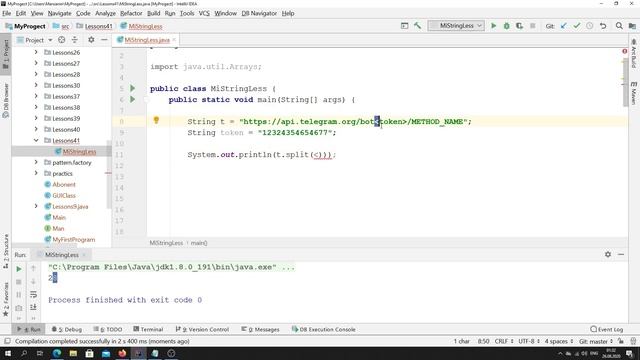Image resolution: width=640 pixels, height=360 pixels.
Task: Close the MiStringLess.java editor tab
Action: coord(174,40)
